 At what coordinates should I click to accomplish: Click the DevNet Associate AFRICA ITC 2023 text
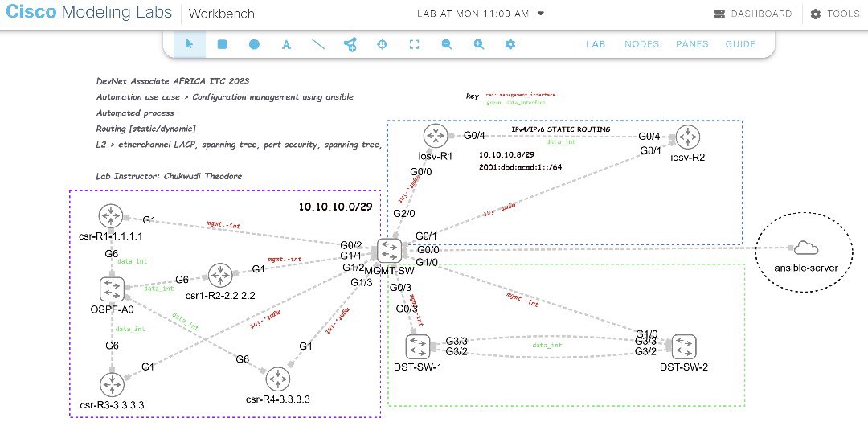(x=173, y=81)
